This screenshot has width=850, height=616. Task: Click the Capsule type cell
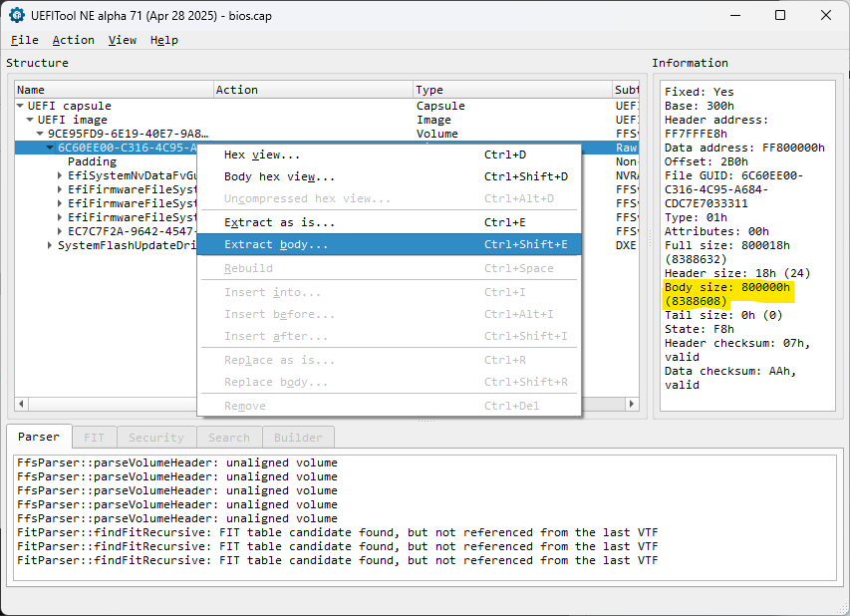coord(440,106)
